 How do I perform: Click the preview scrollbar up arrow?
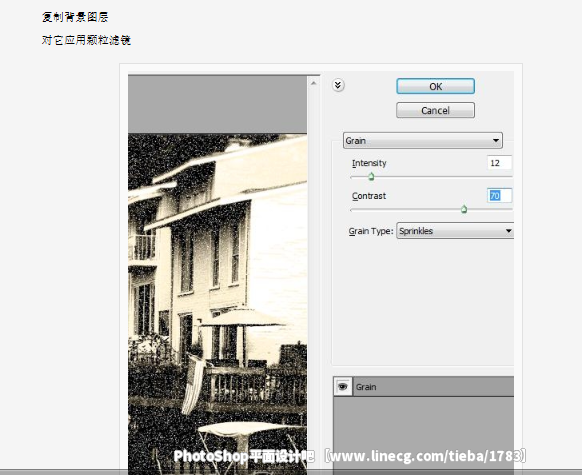[x=314, y=83]
